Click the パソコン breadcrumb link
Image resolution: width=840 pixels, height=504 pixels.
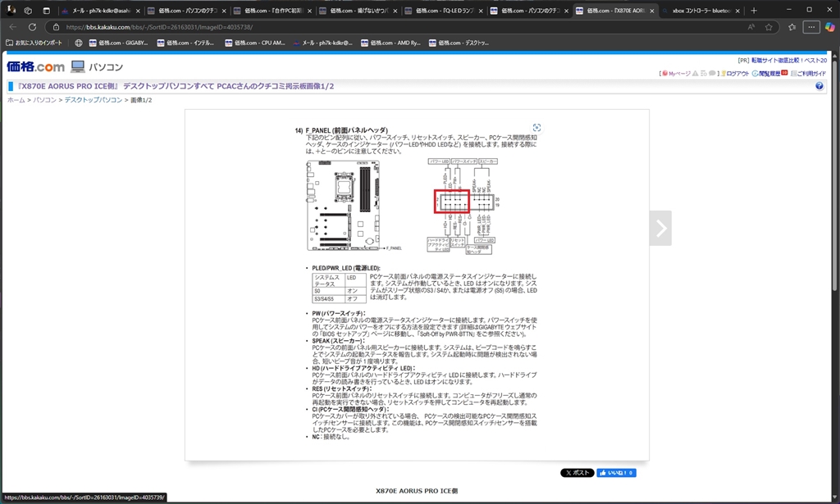click(x=45, y=100)
